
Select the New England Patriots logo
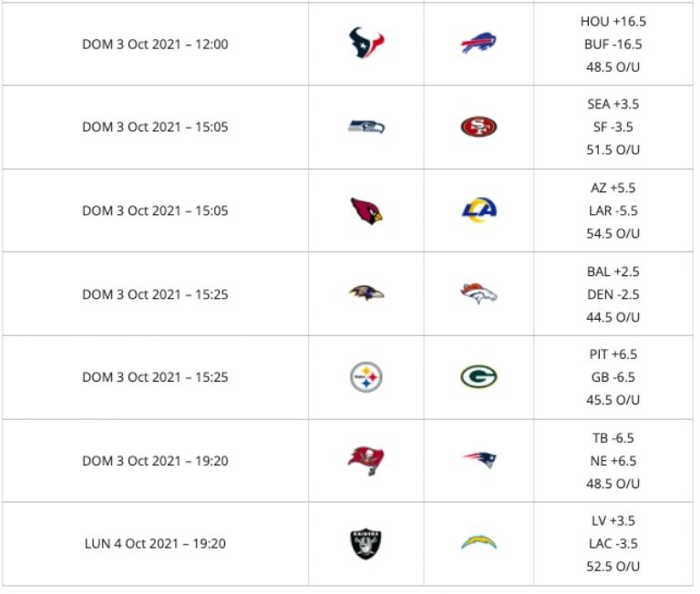[479, 460]
